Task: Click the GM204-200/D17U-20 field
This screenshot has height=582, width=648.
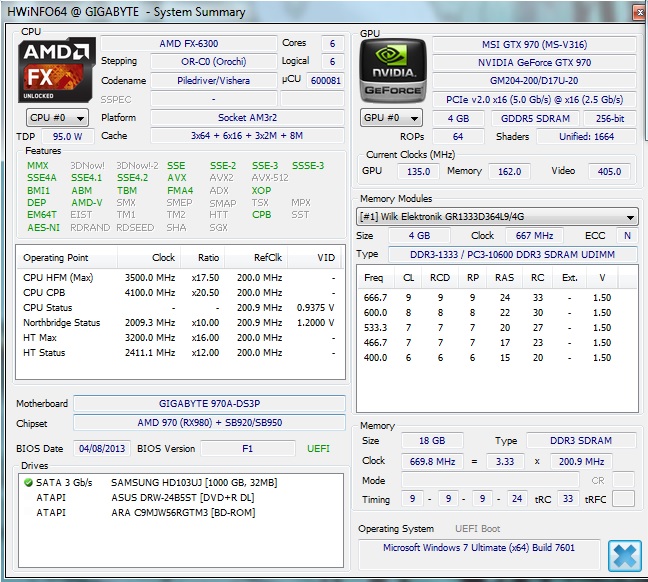Action: click(534, 81)
